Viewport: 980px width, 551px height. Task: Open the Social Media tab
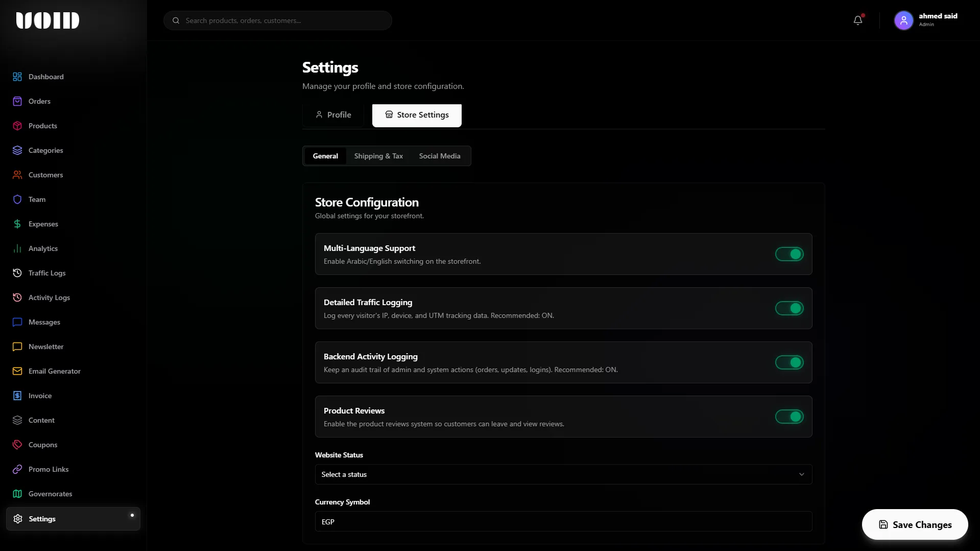tap(440, 156)
